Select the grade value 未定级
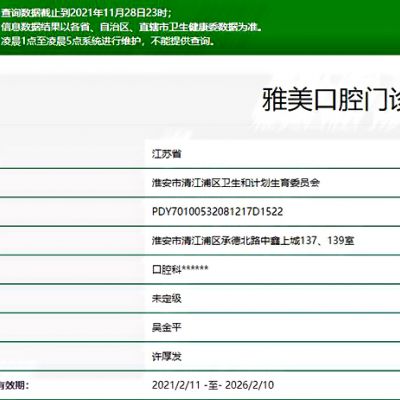Screen dimensions: 400x400 click(167, 298)
